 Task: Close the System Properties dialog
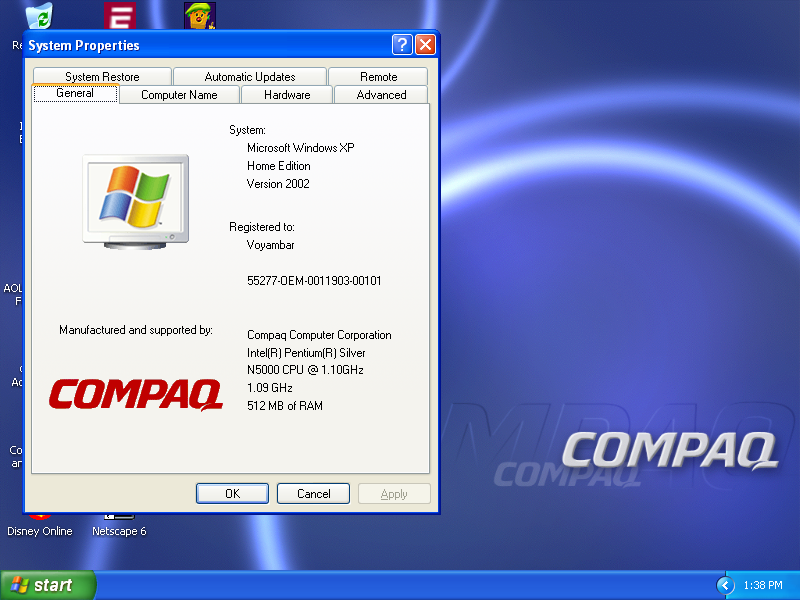tap(426, 45)
